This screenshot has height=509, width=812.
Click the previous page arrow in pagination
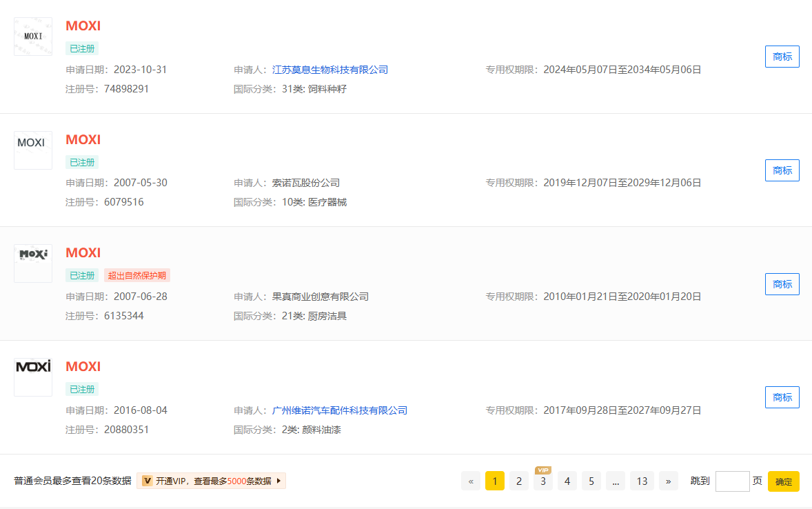[471, 481]
